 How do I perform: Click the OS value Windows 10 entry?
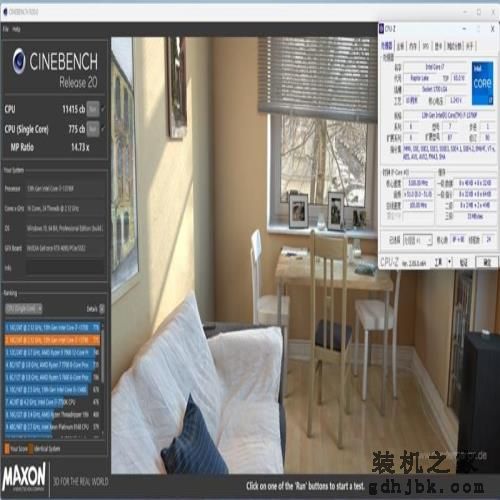tap(65, 229)
